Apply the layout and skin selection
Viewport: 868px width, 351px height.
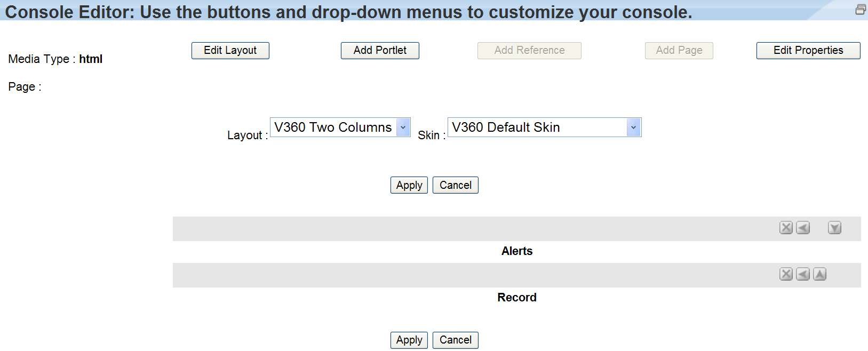coord(409,185)
